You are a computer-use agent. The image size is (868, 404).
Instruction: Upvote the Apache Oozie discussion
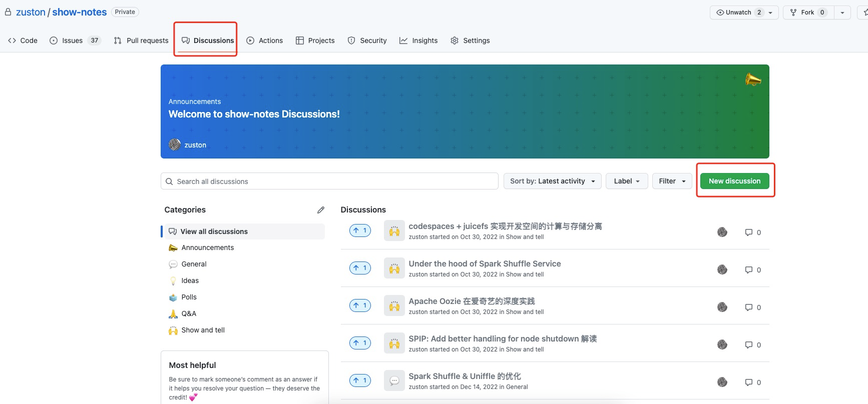(x=360, y=305)
